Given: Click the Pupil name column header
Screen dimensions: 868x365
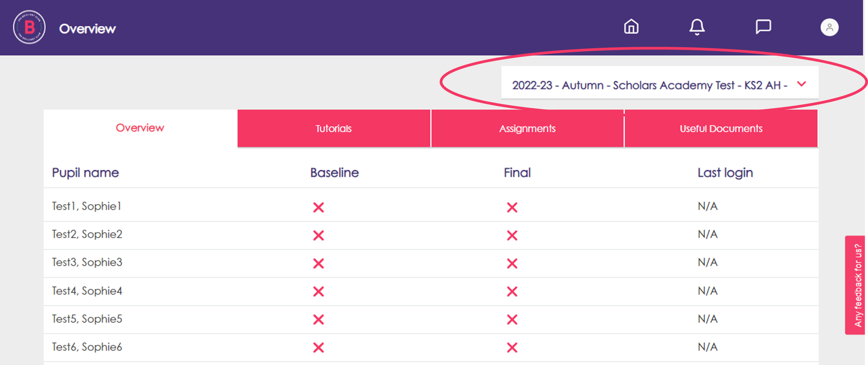Looking at the screenshot, I should (x=86, y=173).
